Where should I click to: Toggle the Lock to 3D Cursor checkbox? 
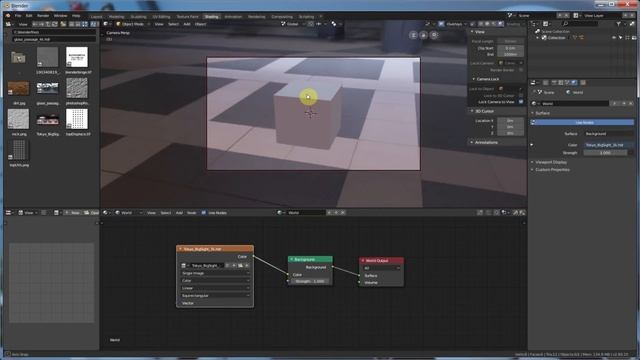point(521,96)
